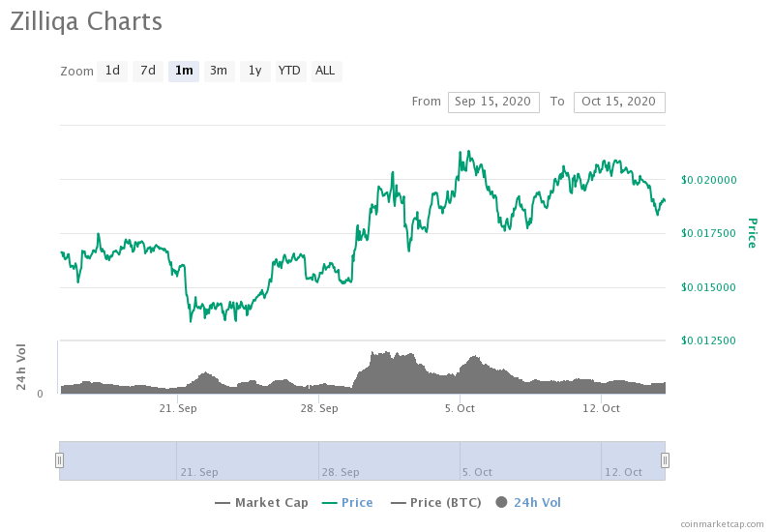Show ALL price history
The height and width of the screenshot is (532, 774).
point(325,71)
